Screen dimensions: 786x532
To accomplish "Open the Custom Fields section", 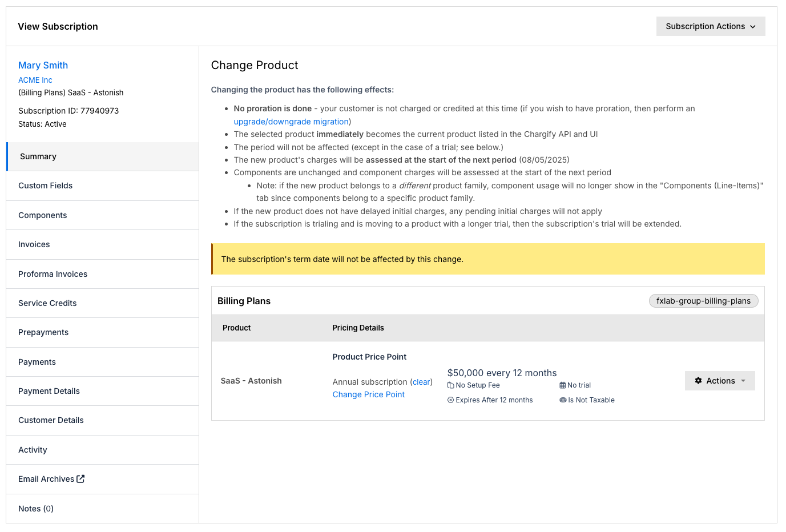I will [103, 186].
